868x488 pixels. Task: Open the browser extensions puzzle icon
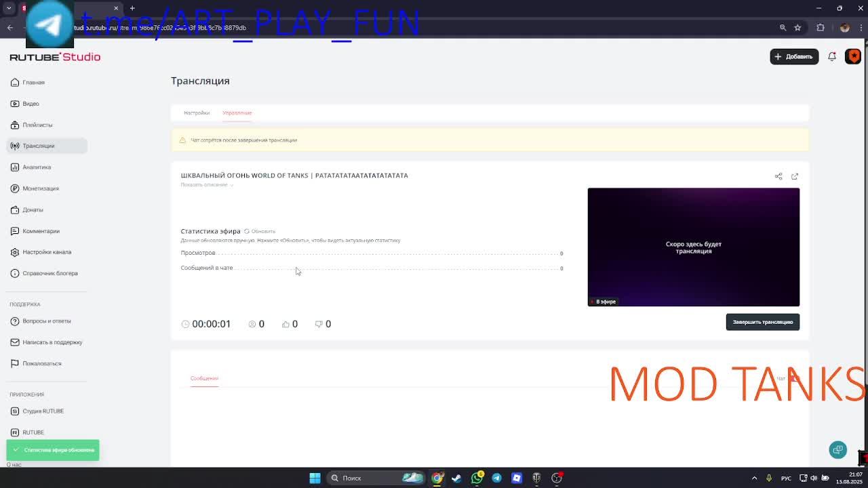click(821, 28)
